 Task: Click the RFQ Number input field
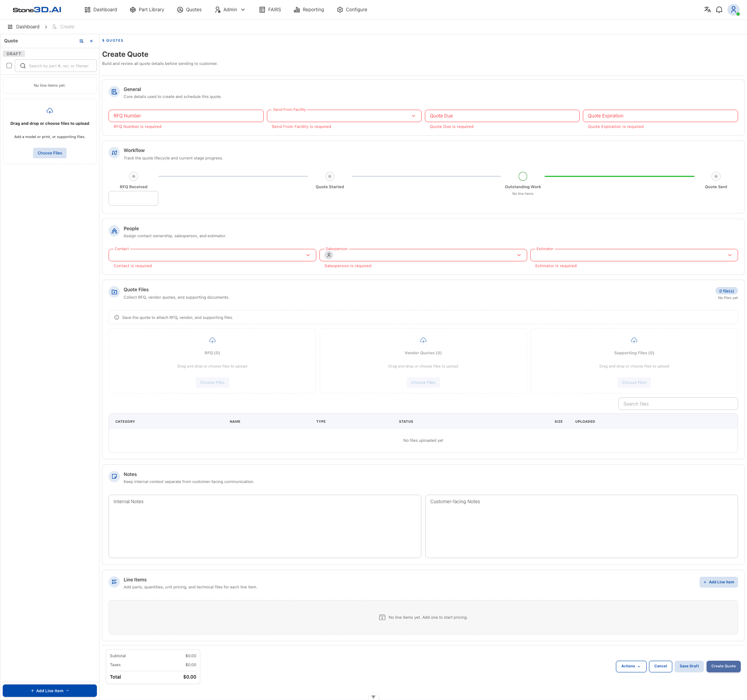click(186, 116)
